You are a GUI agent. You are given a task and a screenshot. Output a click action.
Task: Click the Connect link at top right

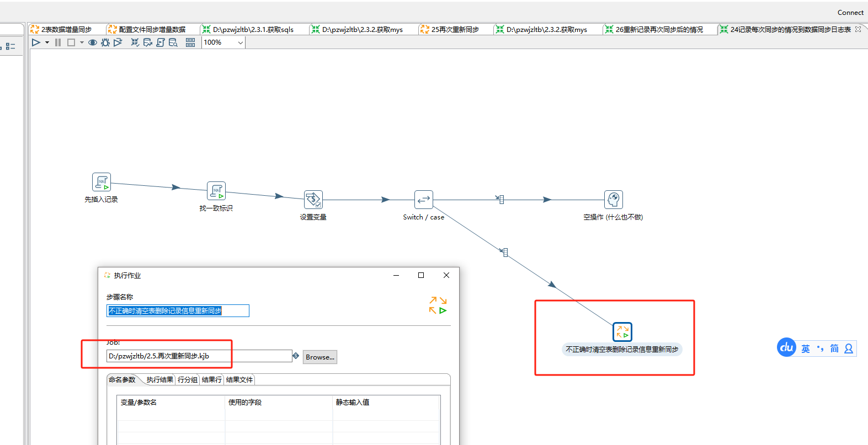(850, 13)
